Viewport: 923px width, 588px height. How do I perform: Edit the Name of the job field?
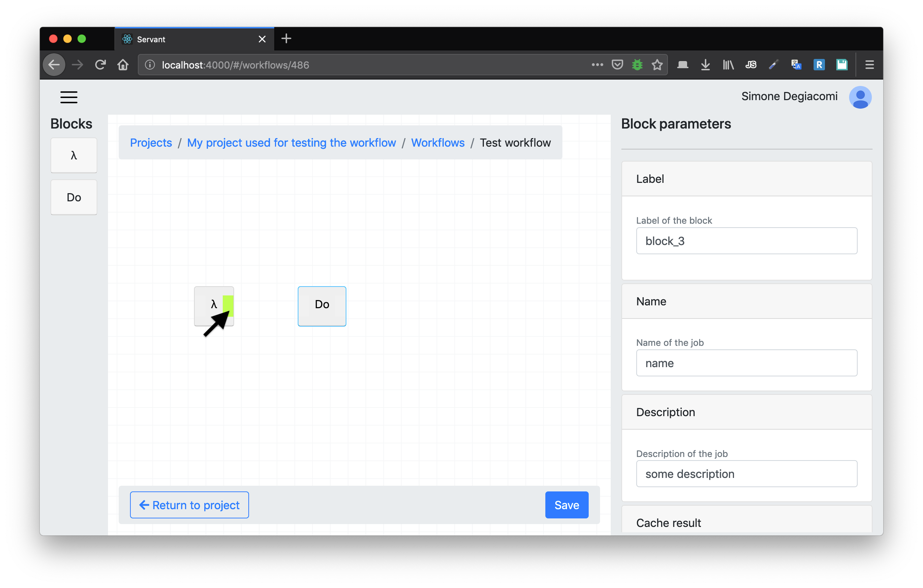pos(746,363)
